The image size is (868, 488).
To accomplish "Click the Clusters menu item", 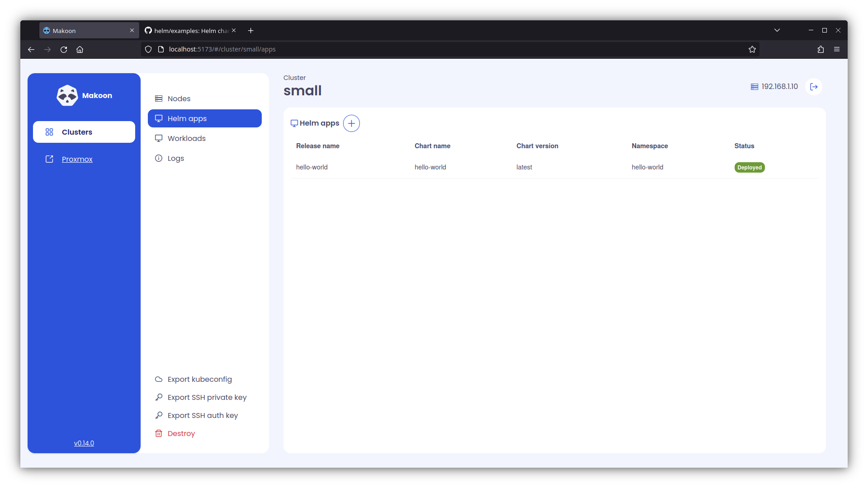I will click(84, 131).
